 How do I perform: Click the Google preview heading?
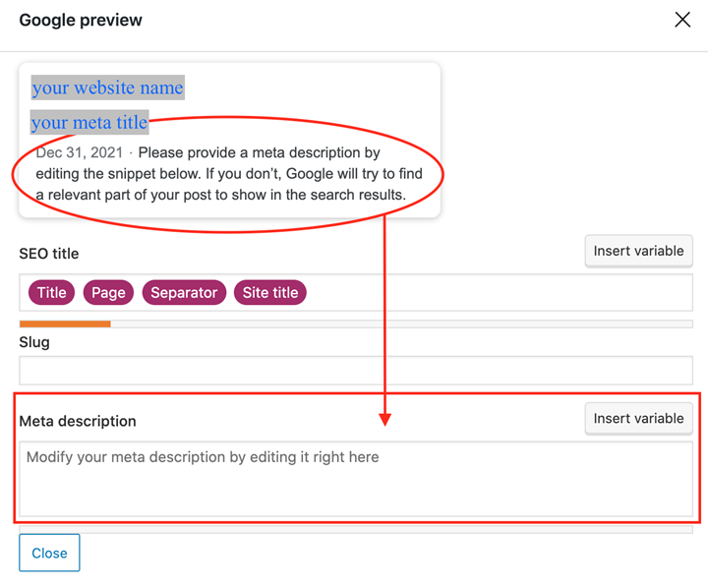click(81, 20)
